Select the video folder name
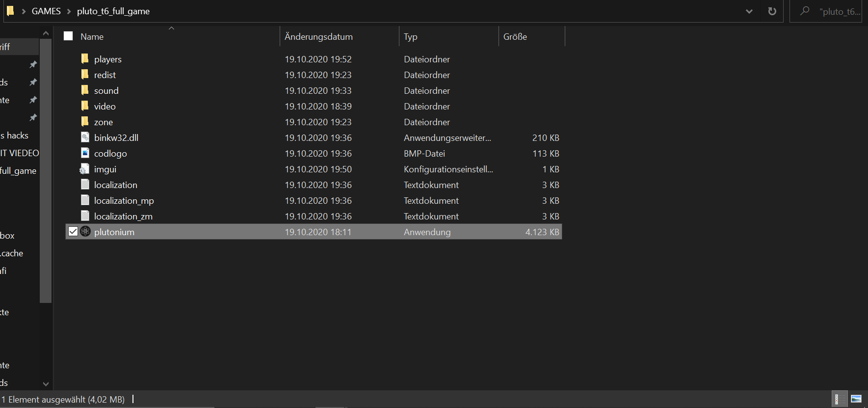Image resolution: width=868 pixels, height=408 pixels. point(105,106)
